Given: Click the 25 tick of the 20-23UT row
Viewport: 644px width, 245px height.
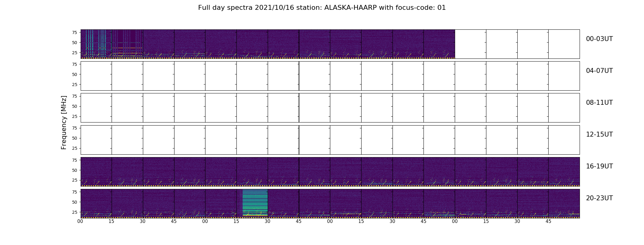Looking at the screenshot, I should coord(75,212).
